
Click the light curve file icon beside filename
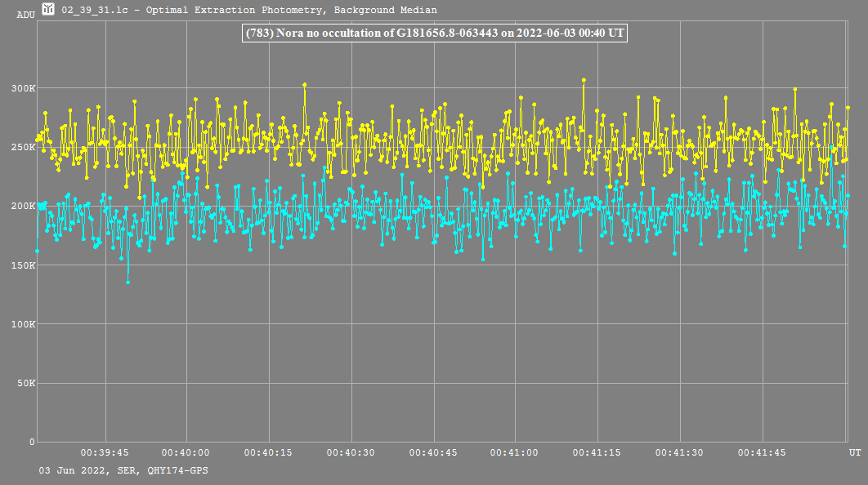click(x=48, y=10)
